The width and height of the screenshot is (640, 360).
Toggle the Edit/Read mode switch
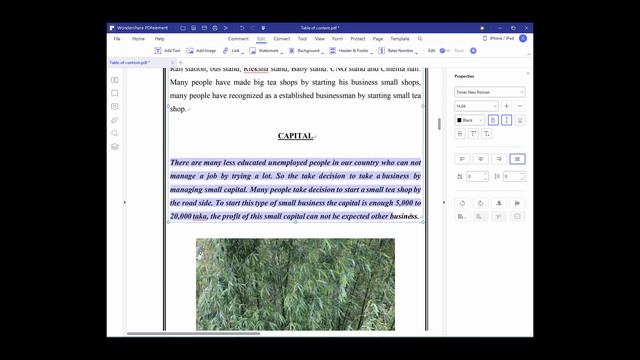444,51
